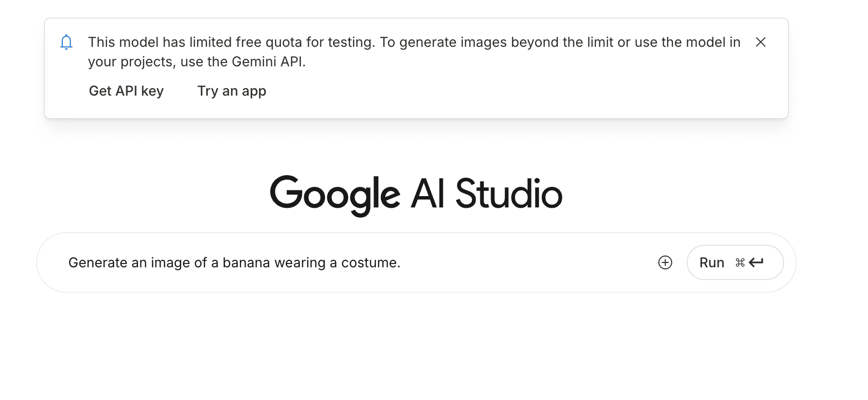Click 'Studio' in the page title

click(509, 194)
